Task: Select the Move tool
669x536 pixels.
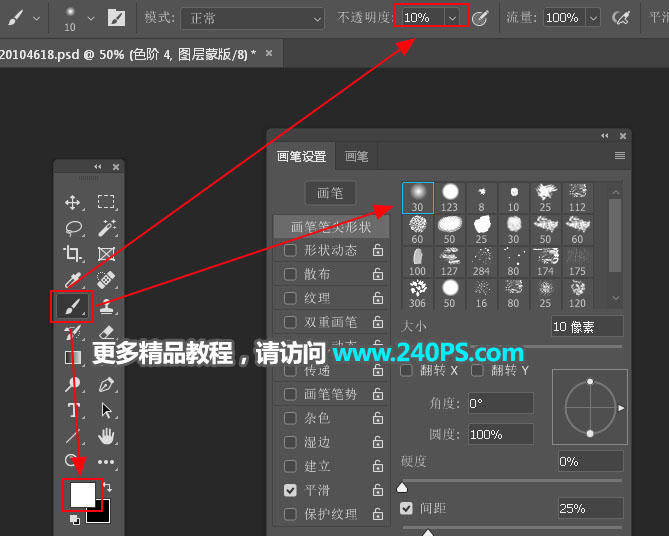Action: pyautogui.click(x=73, y=202)
